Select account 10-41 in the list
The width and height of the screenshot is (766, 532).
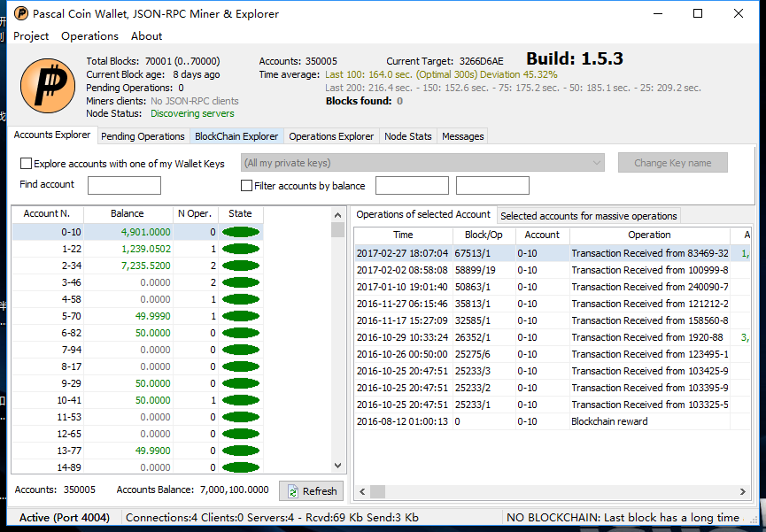click(x=138, y=400)
